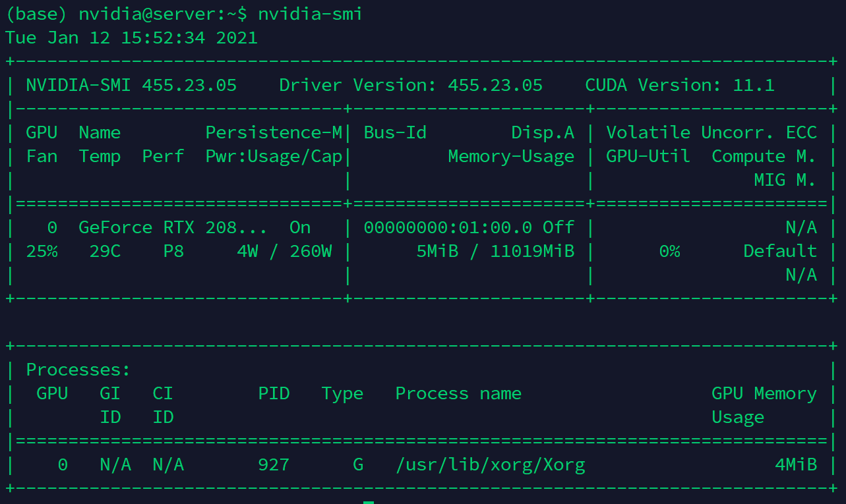Click the Compute M. value Default
846x504 pixels.
pos(780,251)
